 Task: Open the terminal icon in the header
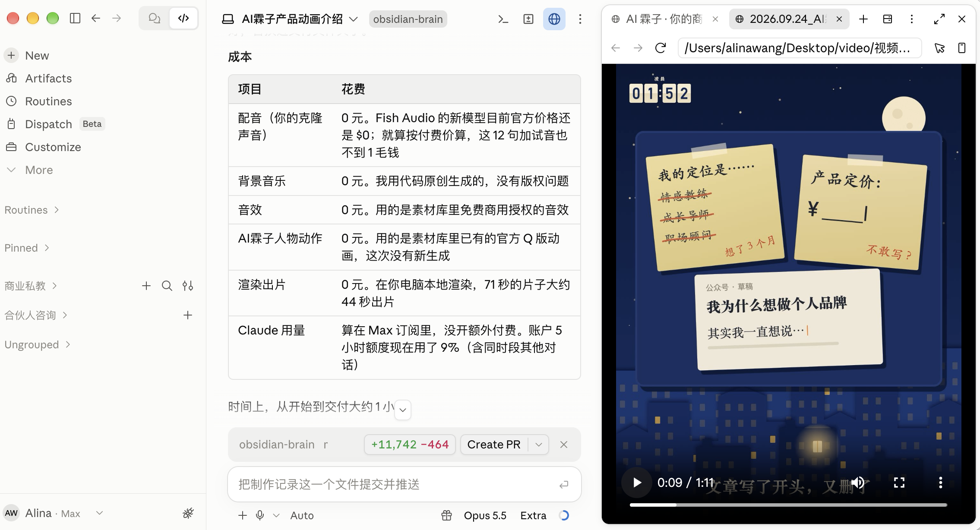tap(503, 19)
